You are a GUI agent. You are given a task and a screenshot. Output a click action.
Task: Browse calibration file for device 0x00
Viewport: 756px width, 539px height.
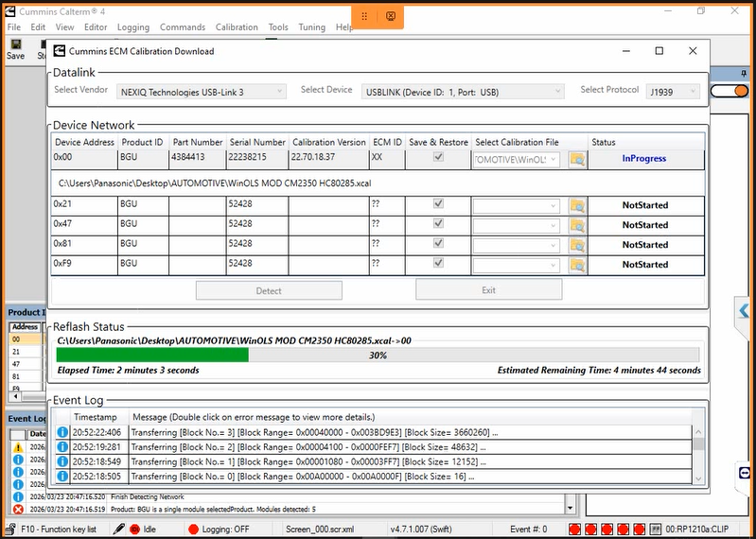click(577, 160)
